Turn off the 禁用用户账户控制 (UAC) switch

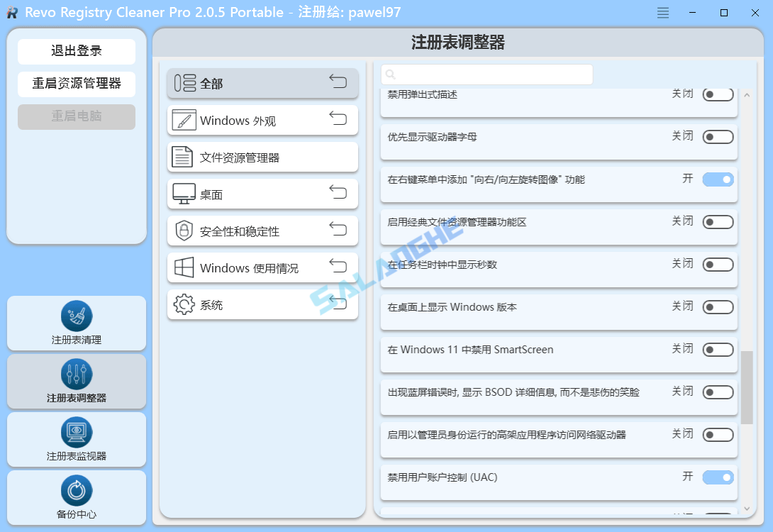coord(717,477)
